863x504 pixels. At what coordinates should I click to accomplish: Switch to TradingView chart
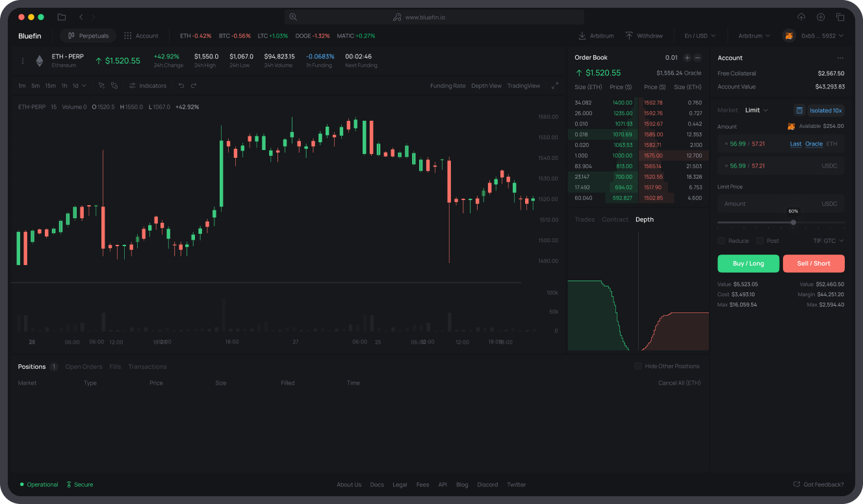pos(524,86)
